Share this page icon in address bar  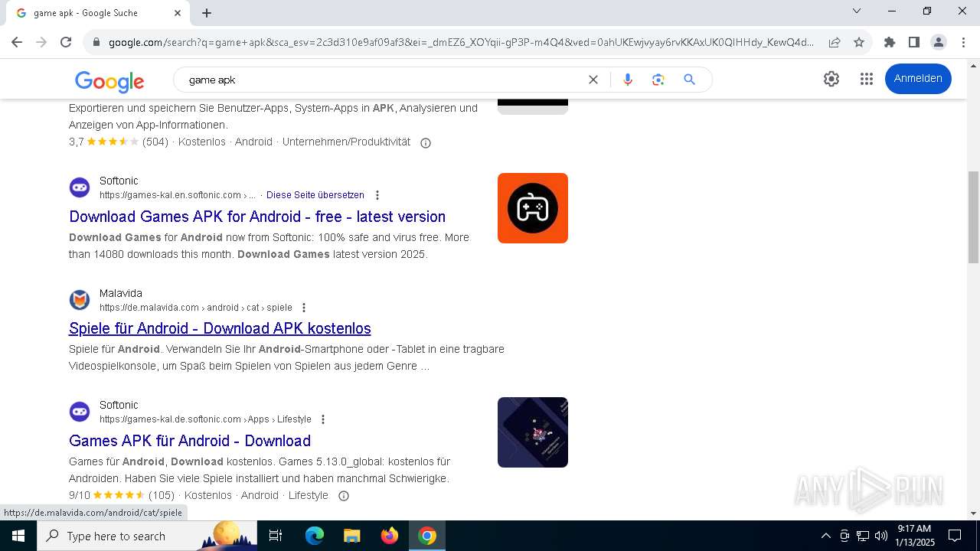(x=835, y=42)
